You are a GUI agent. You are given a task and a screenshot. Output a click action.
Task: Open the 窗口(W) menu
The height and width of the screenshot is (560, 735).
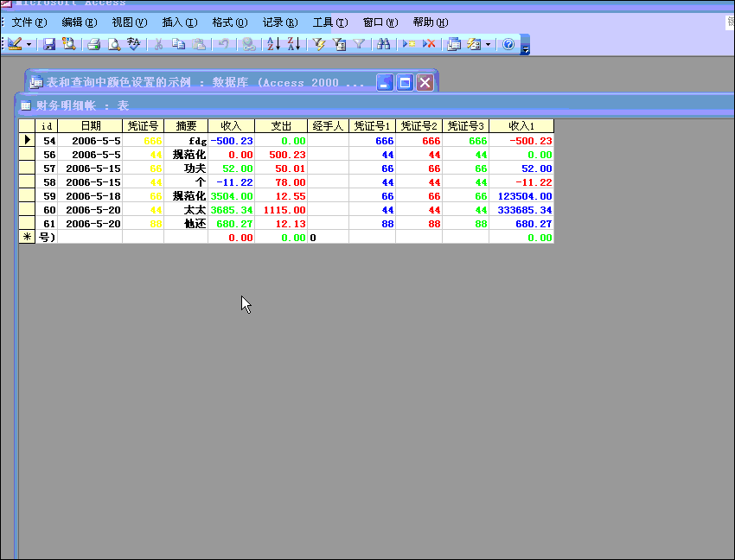click(x=380, y=22)
